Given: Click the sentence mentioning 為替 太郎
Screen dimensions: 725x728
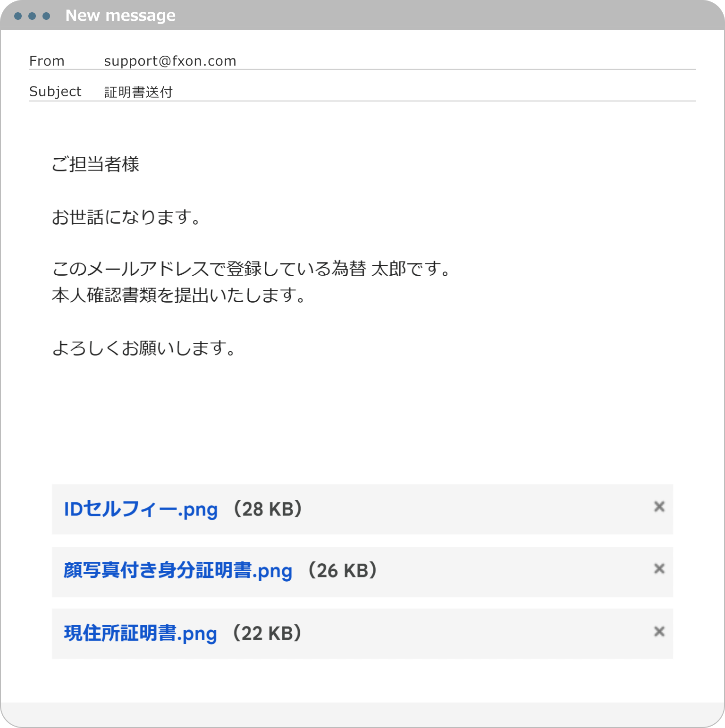Looking at the screenshot, I should pos(252,269).
